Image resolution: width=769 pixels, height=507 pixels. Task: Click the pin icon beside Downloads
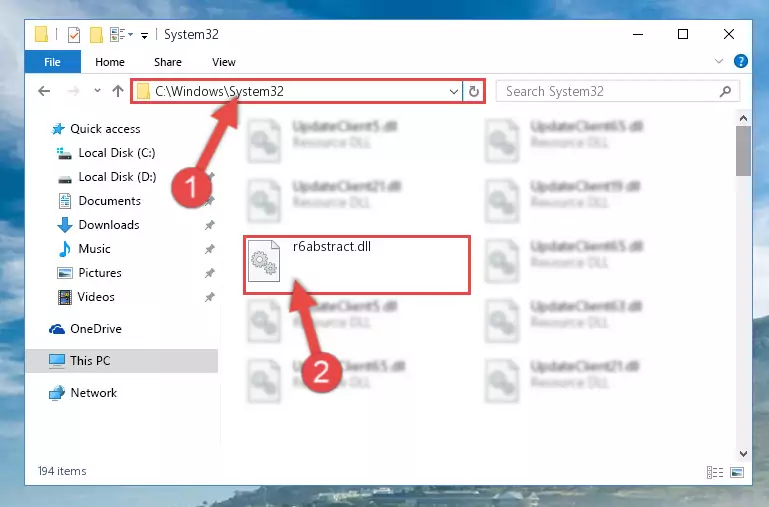point(209,225)
